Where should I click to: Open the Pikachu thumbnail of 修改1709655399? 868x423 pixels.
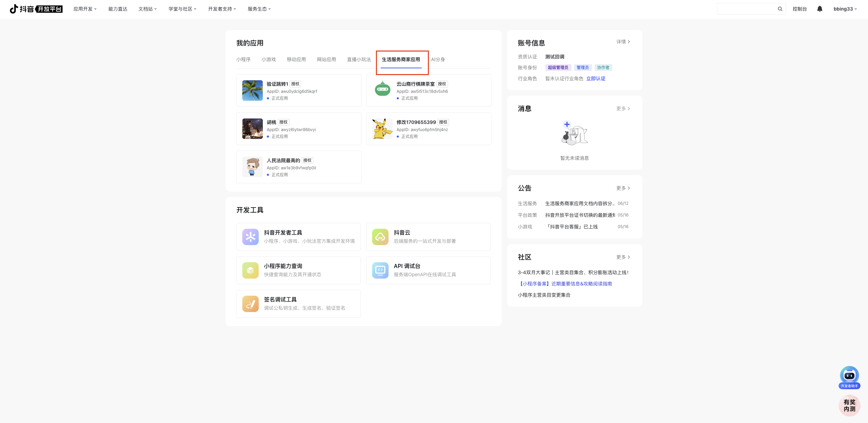click(382, 129)
